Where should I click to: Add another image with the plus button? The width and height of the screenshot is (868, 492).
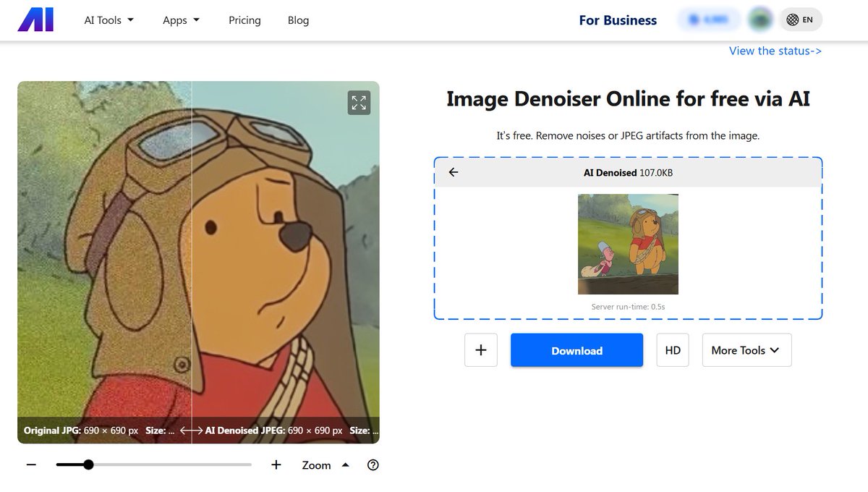[x=481, y=350]
